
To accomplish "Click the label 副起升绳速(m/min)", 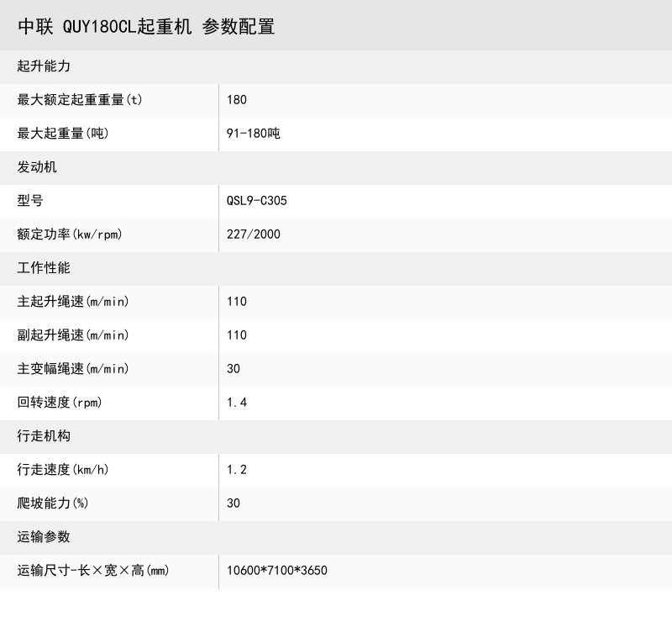I will click(73, 335).
